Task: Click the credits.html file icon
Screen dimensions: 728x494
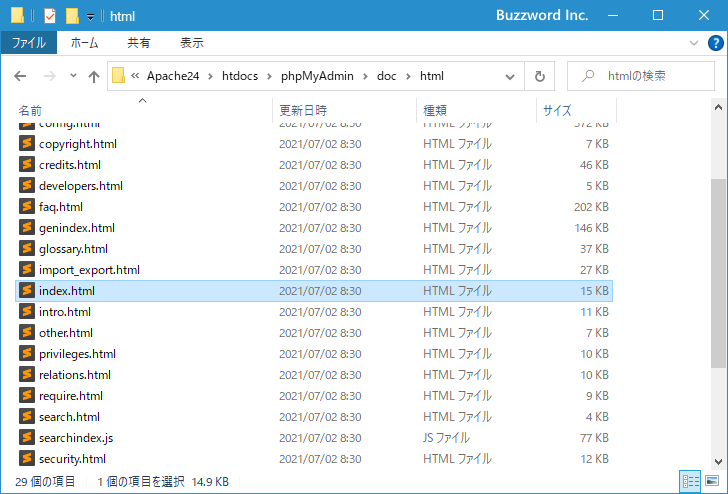Action: pyautogui.click(x=27, y=164)
